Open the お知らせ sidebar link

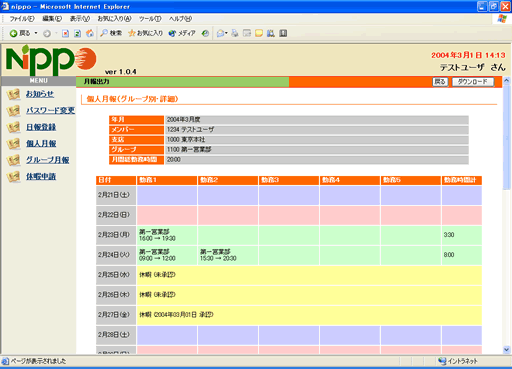click(x=40, y=94)
